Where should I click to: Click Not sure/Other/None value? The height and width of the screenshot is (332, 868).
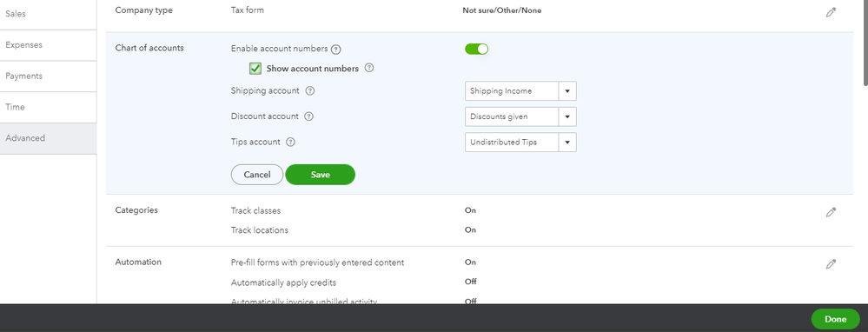pyautogui.click(x=502, y=10)
